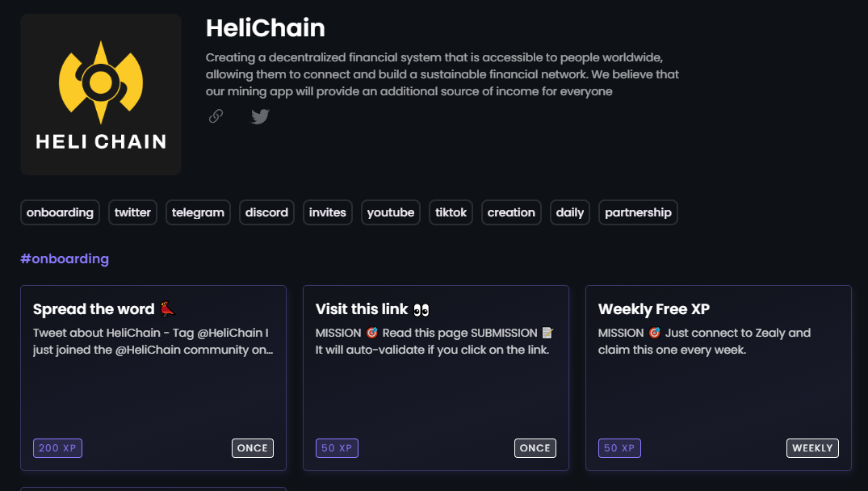Filter quests by twitter tag
Screen dimensions: 868x491
coord(132,212)
